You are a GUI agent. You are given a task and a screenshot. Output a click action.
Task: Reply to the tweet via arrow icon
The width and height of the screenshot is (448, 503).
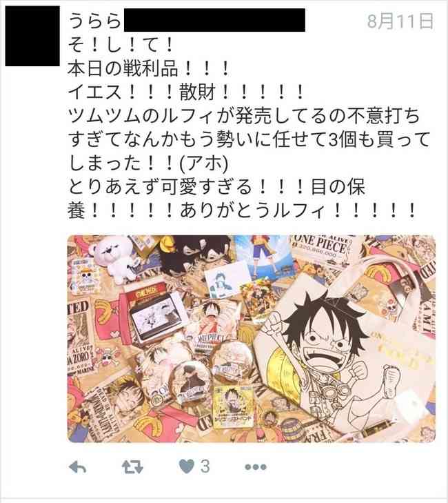(78, 467)
